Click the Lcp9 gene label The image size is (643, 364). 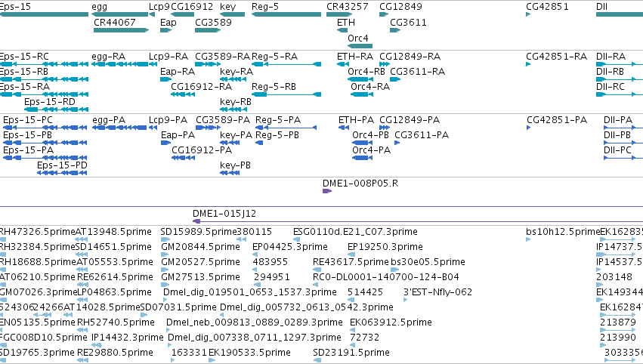(159, 7)
